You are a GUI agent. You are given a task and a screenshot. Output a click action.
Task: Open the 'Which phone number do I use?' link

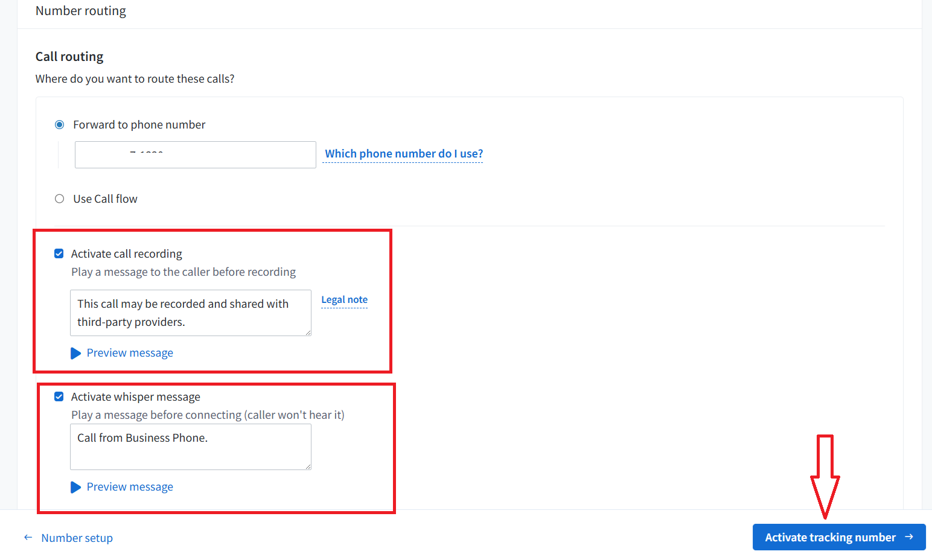click(x=403, y=154)
